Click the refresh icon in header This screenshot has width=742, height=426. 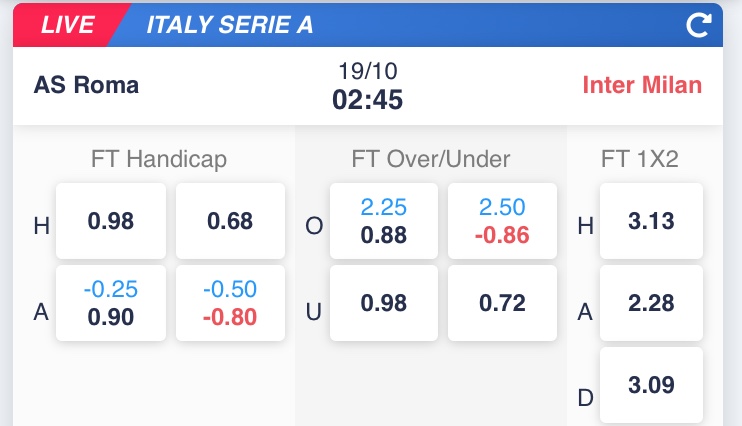(698, 26)
